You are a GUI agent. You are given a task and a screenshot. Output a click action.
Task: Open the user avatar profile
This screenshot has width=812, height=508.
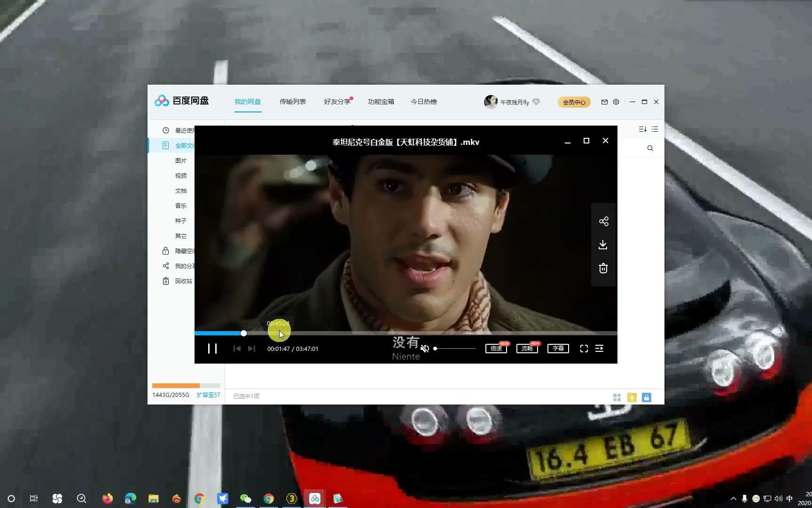click(x=491, y=102)
